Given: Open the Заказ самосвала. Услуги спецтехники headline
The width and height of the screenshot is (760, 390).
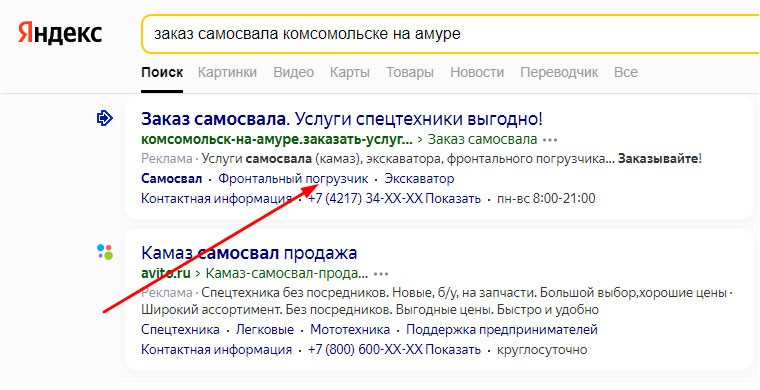Looking at the screenshot, I should [x=342, y=119].
